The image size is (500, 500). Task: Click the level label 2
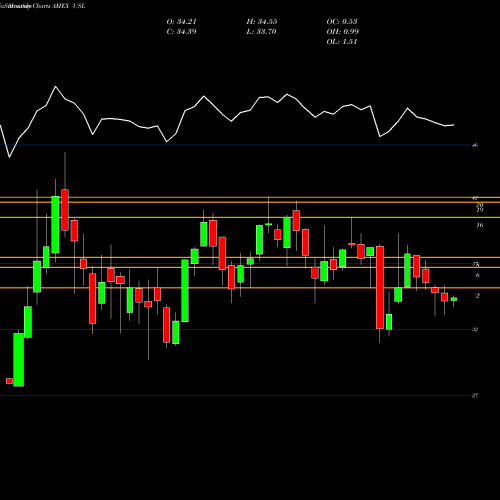pyautogui.click(x=478, y=296)
